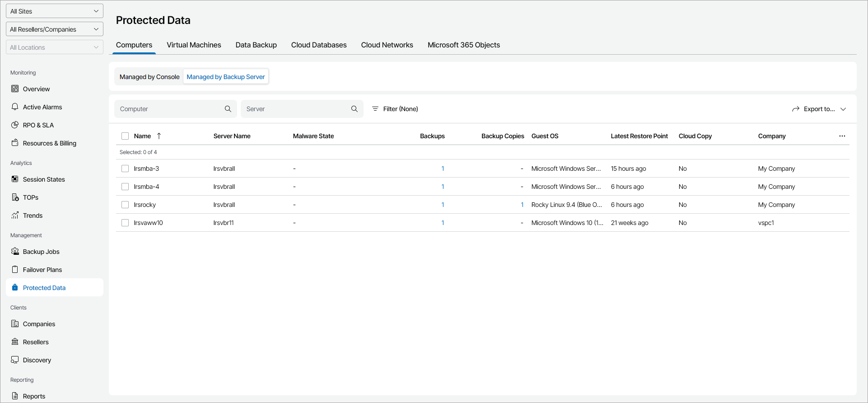Click the Active Alarms bell icon

click(15, 107)
